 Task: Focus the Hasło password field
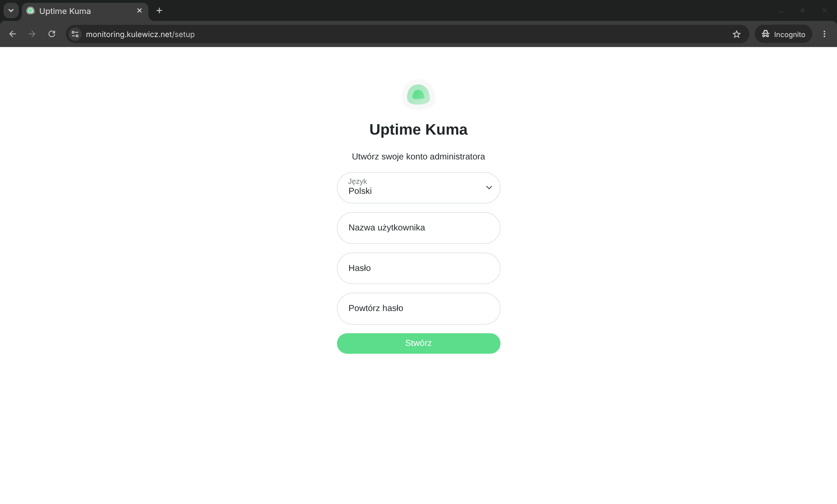click(x=418, y=268)
